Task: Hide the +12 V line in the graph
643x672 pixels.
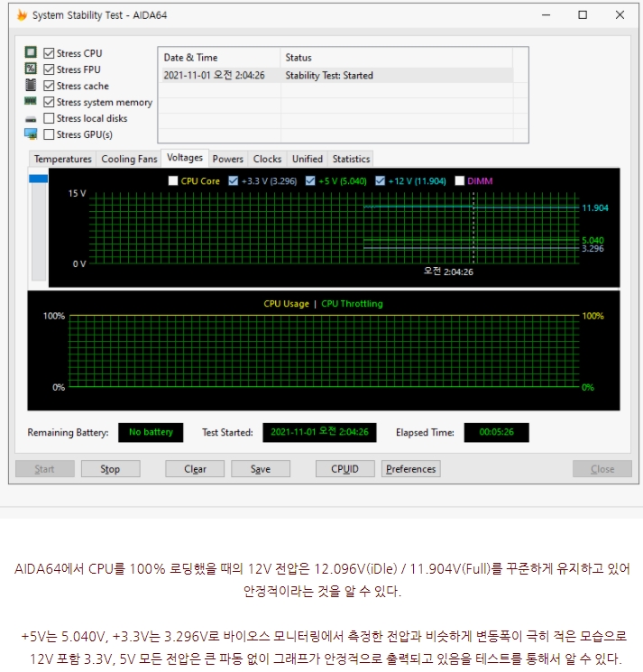Action: click(380, 181)
